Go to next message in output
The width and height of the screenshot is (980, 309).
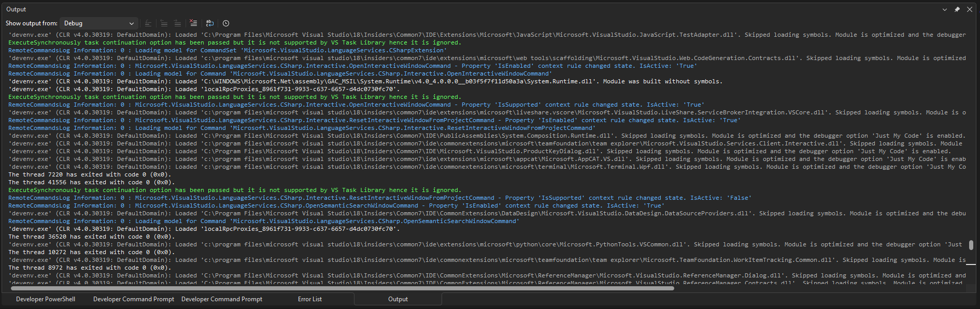[x=177, y=23]
